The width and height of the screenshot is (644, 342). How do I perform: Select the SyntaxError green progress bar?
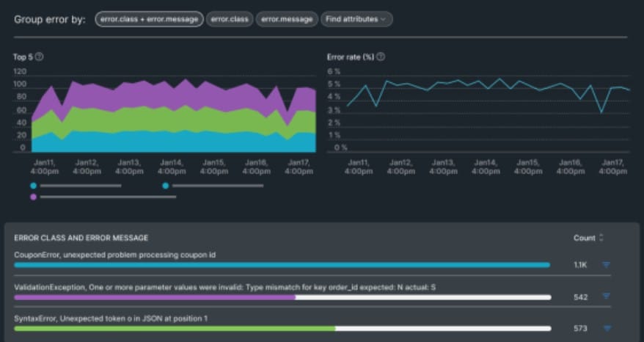175,329
